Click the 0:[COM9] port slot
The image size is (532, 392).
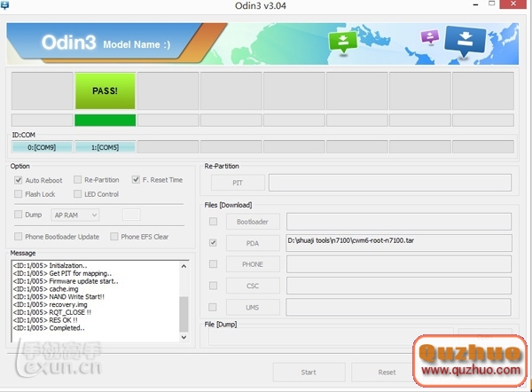click(x=42, y=147)
